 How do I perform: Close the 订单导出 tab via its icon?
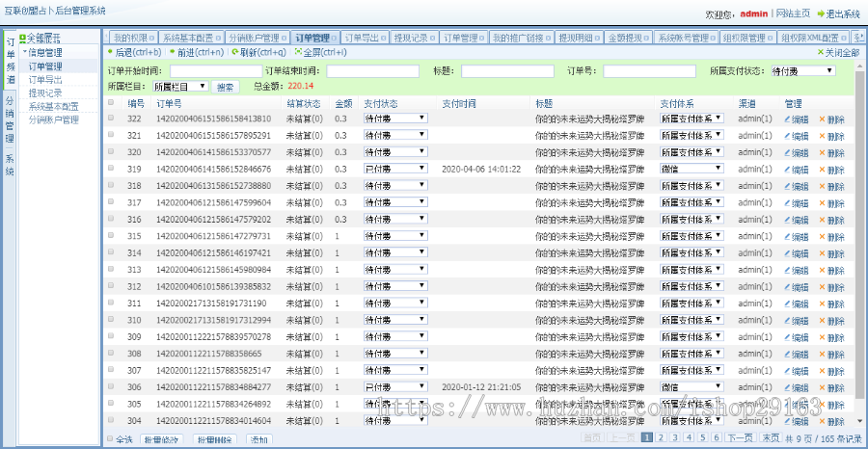click(384, 39)
